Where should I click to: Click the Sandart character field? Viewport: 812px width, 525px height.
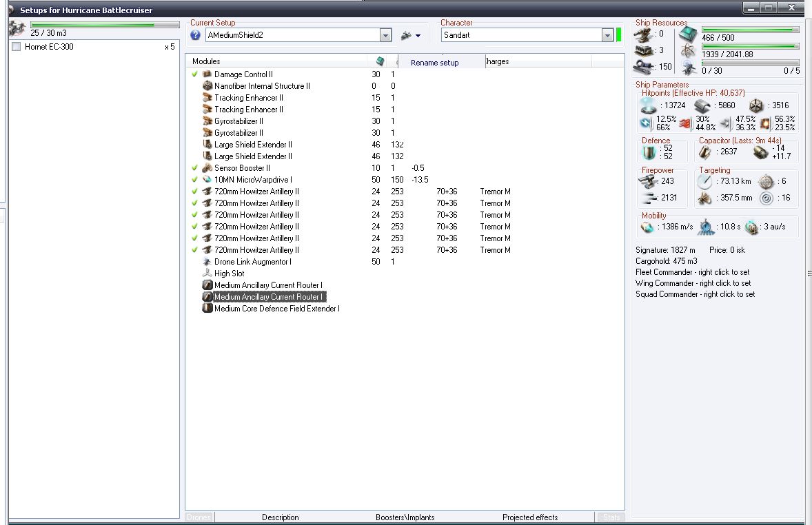click(x=522, y=35)
